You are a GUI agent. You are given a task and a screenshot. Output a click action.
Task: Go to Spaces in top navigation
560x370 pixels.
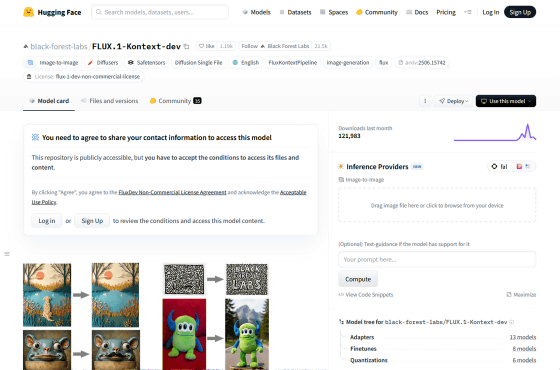[x=334, y=12]
